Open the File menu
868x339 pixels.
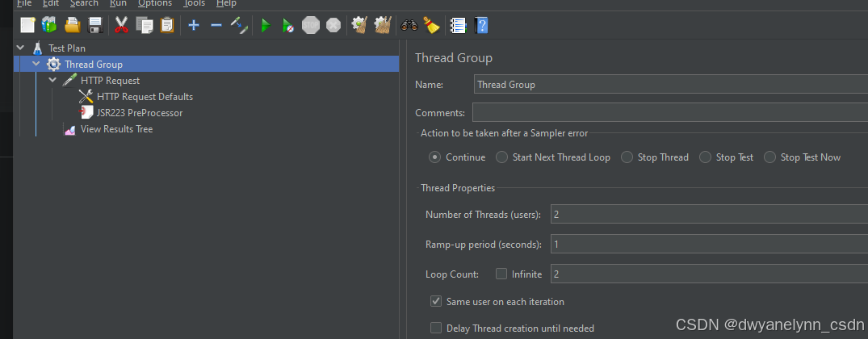pyautogui.click(x=23, y=3)
